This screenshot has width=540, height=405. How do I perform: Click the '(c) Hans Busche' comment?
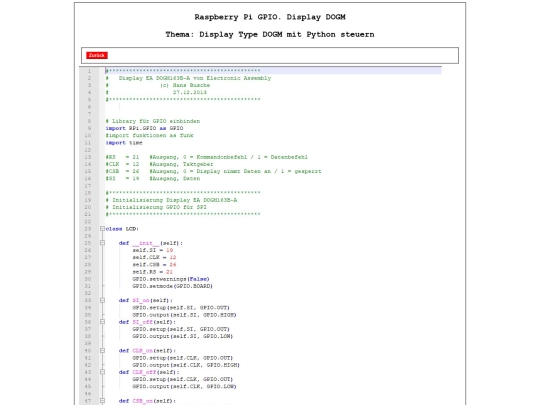pyautogui.click(x=185, y=85)
